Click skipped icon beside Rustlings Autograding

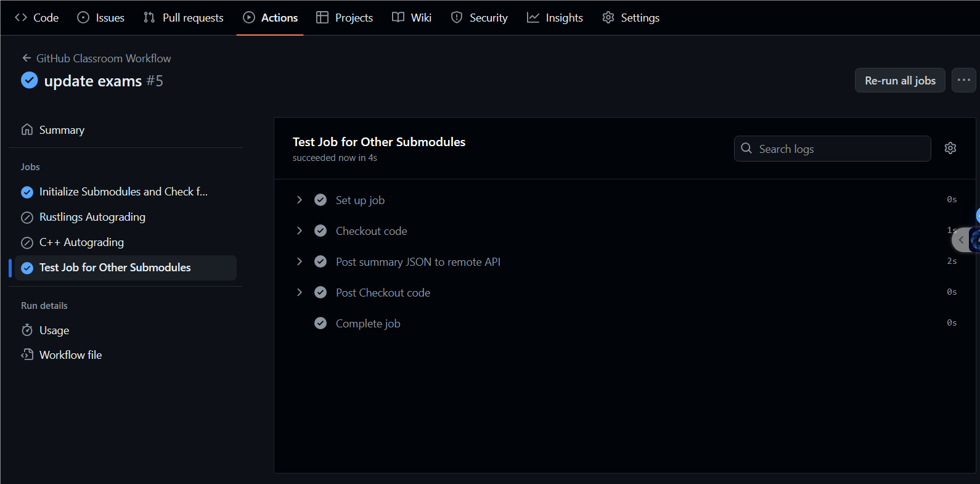[x=27, y=217]
